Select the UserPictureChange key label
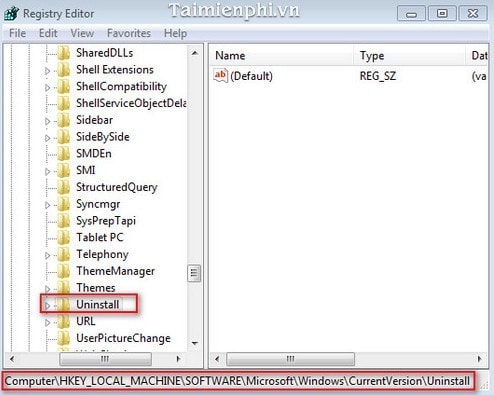Image resolution: width=494 pixels, height=395 pixels. pyautogui.click(x=123, y=338)
